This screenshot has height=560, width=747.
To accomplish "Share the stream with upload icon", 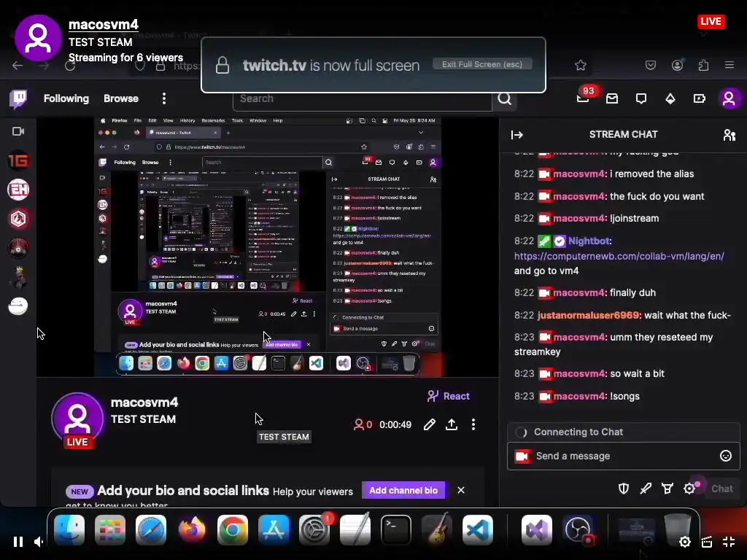I will click(452, 425).
